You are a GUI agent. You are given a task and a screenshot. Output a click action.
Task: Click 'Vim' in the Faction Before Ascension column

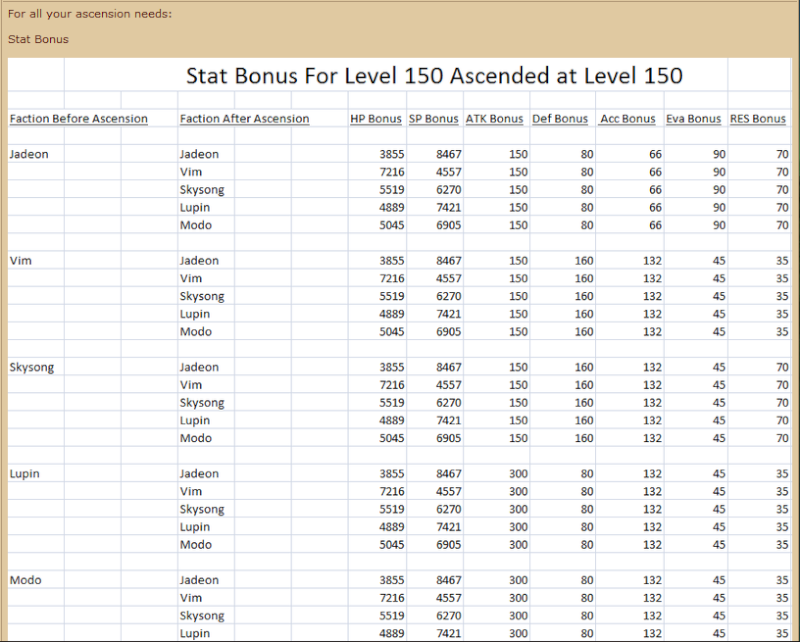click(20, 261)
